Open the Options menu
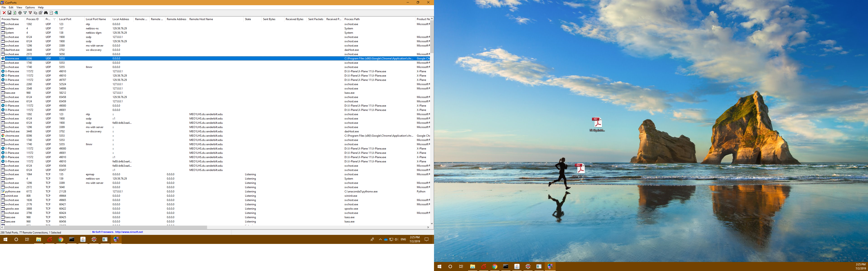 point(30,7)
